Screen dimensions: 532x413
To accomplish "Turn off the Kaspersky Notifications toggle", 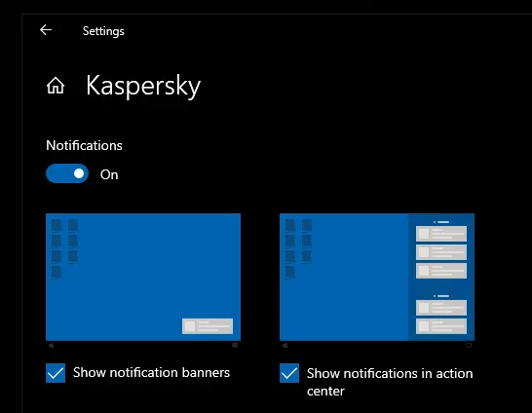I will (x=67, y=173).
